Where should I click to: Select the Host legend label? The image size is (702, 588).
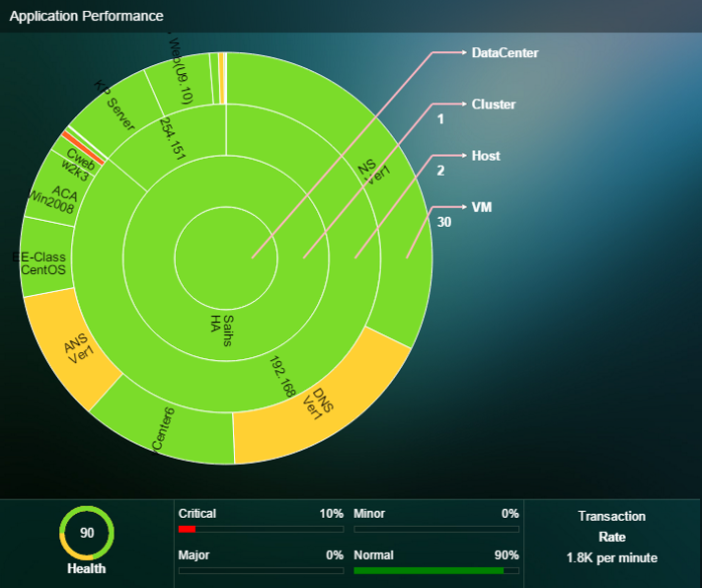point(486,156)
